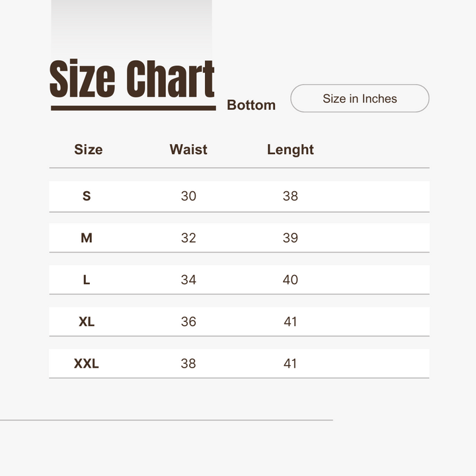Click length value 40 for size L
Viewport: 476px width, 476px height.
[x=290, y=280]
